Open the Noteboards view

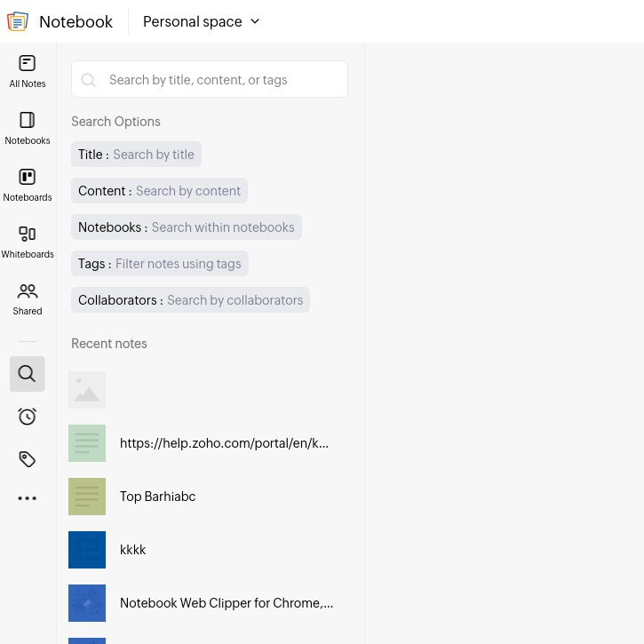(x=28, y=185)
